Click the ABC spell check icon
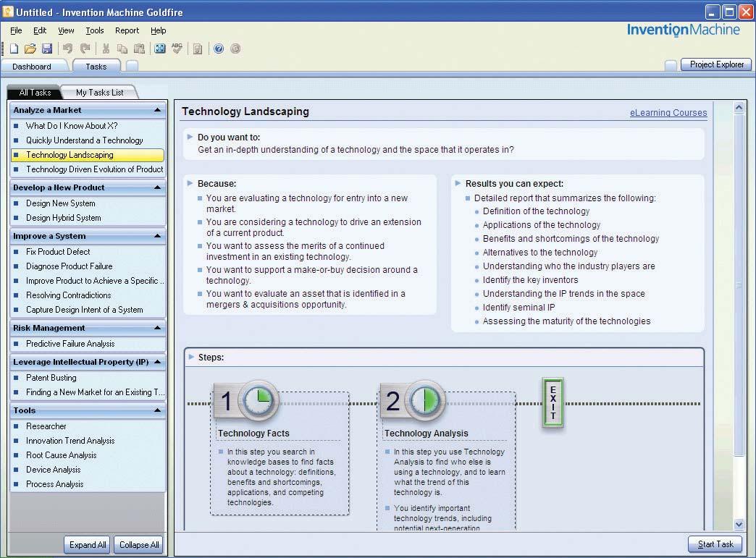This screenshot has height=558, width=756. (177, 48)
